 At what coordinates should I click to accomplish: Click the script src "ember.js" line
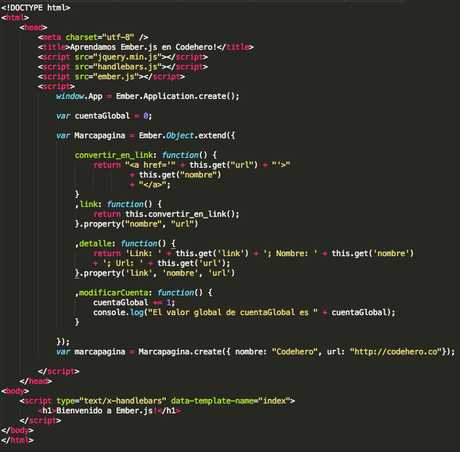[111, 77]
